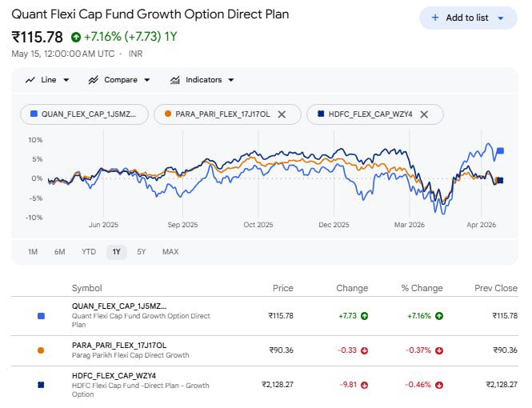Click the Jun 2025 axis label
Screen dimensions: 532x408
pyautogui.click(x=103, y=225)
